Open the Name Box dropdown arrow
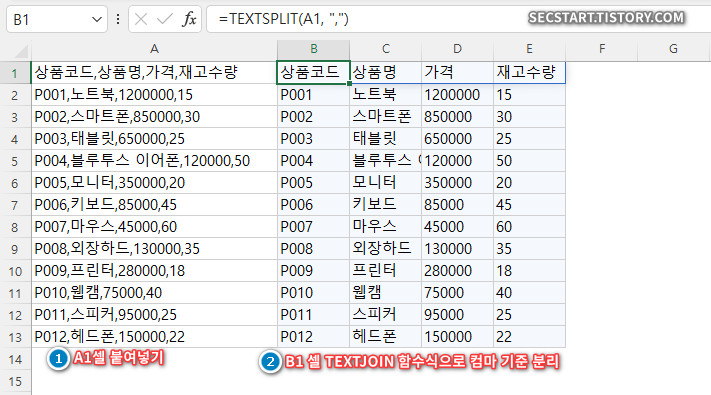This screenshot has height=395, width=711. [x=96, y=20]
